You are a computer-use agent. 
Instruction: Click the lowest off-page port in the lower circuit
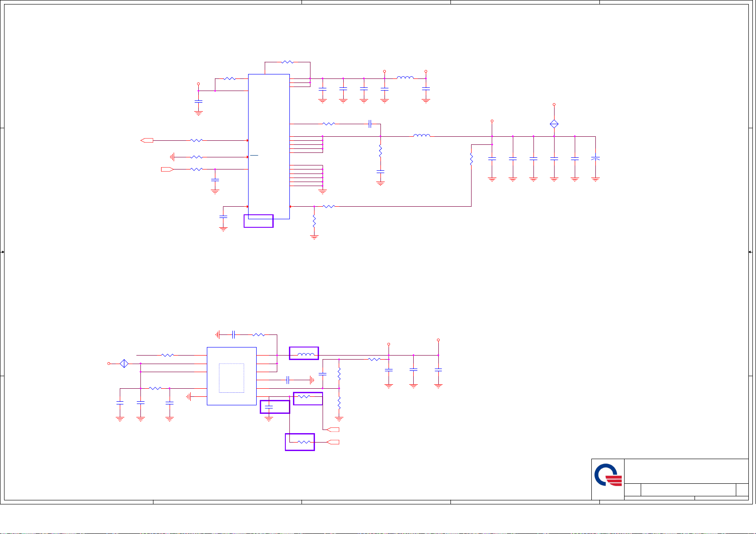[x=333, y=442]
